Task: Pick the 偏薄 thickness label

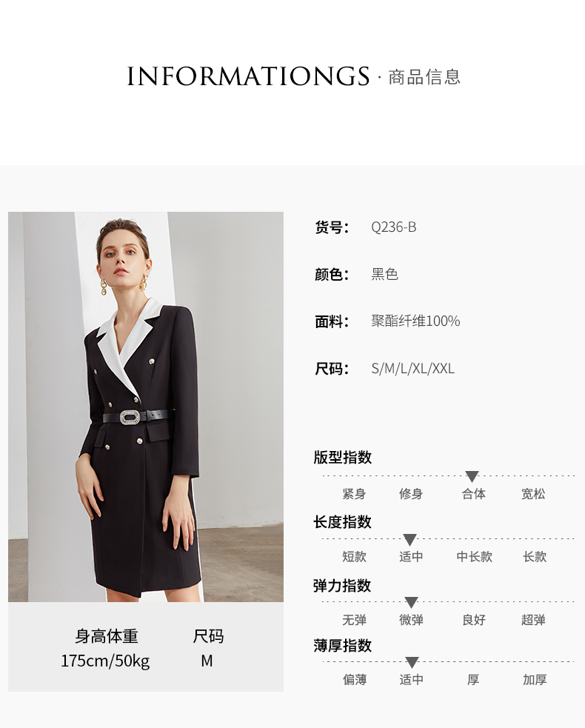Action: click(355, 680)
